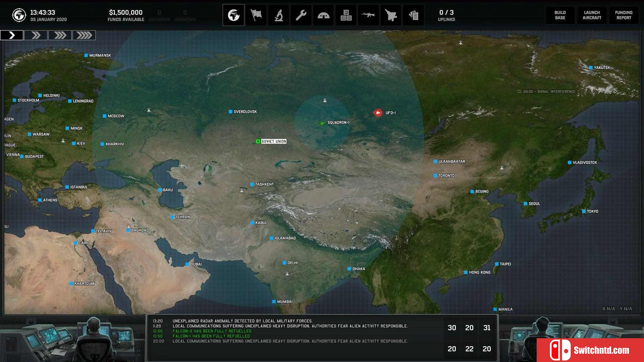Screen dimensions: 644x362
Task: Click the Yakutsk city marker
Action: pyautogui.click(x=591, y=68)
